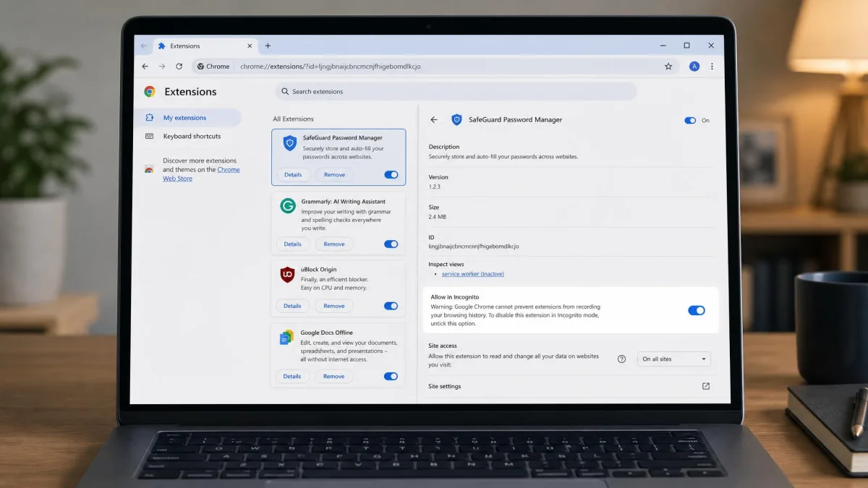The height and width of the screenshot is (488, 868).
Task: Click the uBlock Origin title text
Action: pos(319,270)
